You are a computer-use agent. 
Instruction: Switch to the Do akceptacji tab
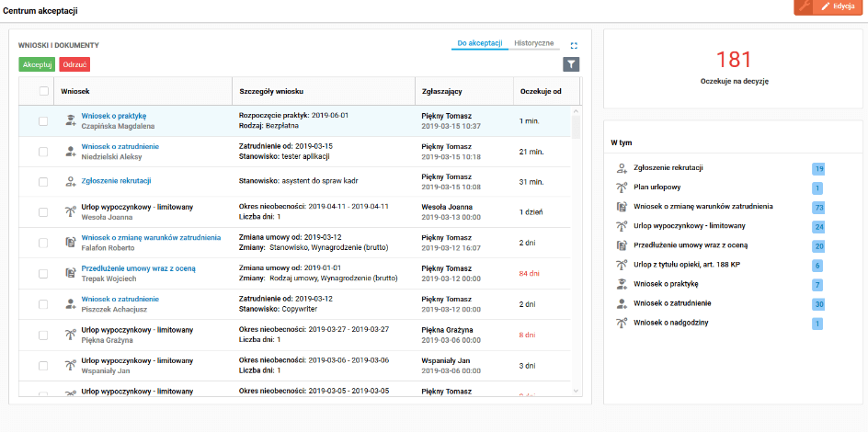[479, 43]
